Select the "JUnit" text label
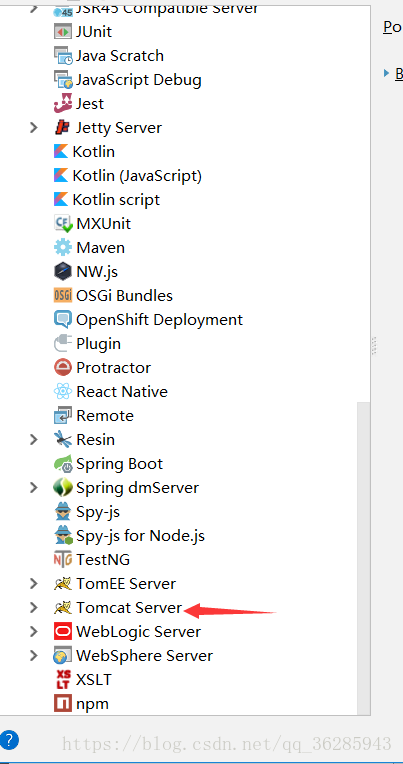The height and width of the screenshot is (764, 403). [94, 32]
